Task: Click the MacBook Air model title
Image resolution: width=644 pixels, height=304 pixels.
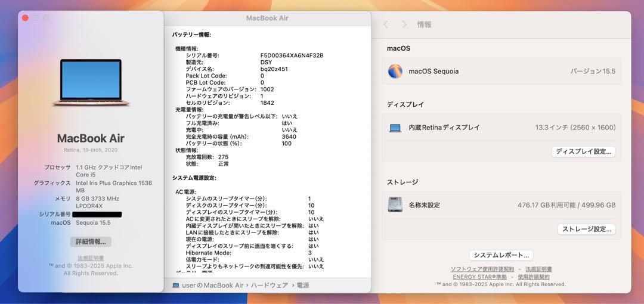Action: pyautogui.click(x=91, y=138)
